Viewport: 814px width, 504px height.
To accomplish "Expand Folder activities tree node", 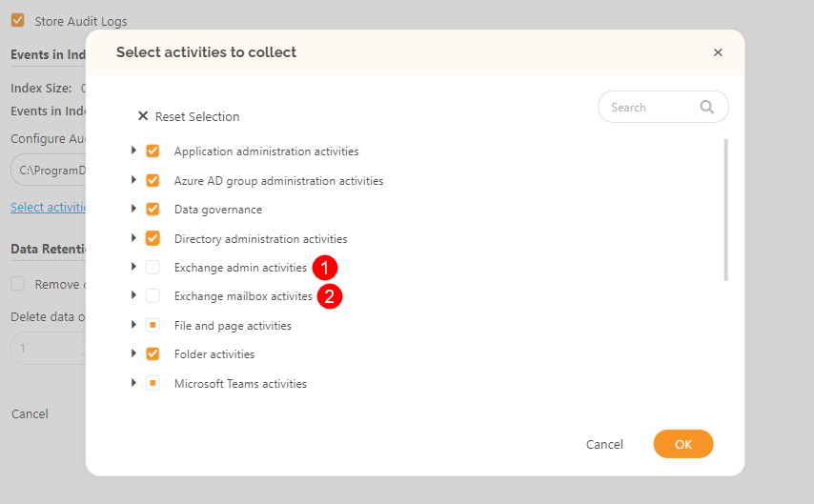I will [x=133, y=353].
